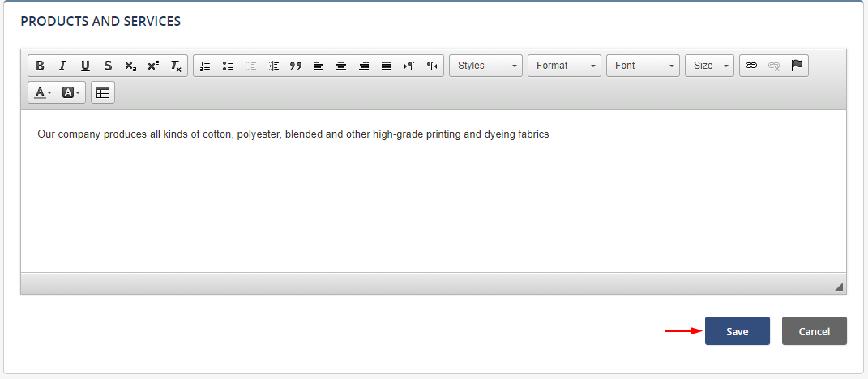Viewport: 868px width, 379px height.
Task: Click the Unlink icon
Action: pyautogui.click(x=774, y=66)
